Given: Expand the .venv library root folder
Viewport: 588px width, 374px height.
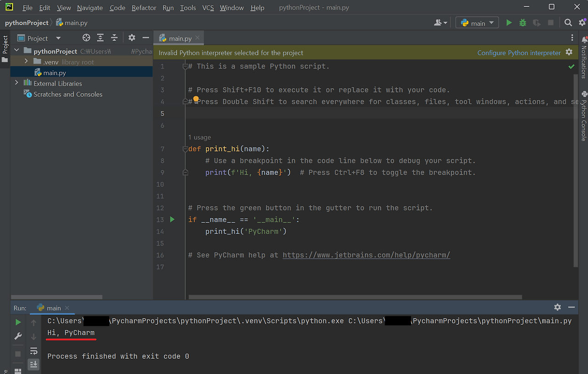Looking at the screenshot, I should [x=26, y=61].
